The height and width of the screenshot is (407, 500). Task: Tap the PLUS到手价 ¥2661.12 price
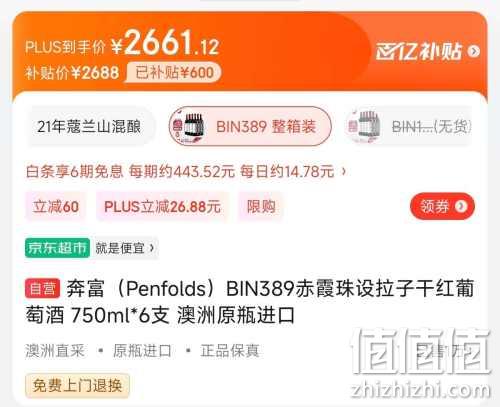click(122, 43)
